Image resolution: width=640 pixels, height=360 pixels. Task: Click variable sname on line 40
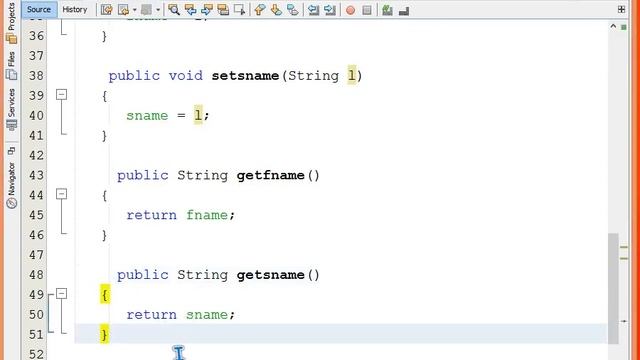click(147, 116)
